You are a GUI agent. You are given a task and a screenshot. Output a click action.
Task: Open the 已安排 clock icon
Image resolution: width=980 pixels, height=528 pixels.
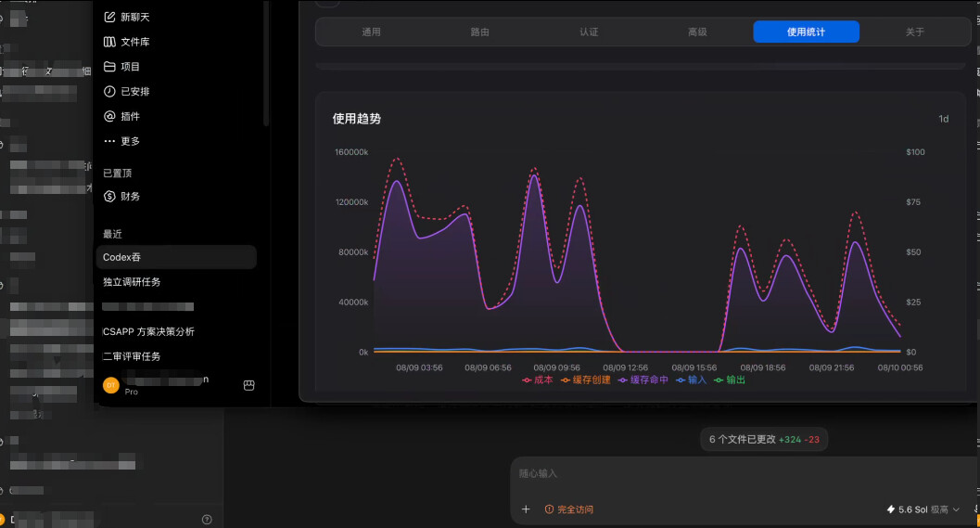[x=109, y=91]
